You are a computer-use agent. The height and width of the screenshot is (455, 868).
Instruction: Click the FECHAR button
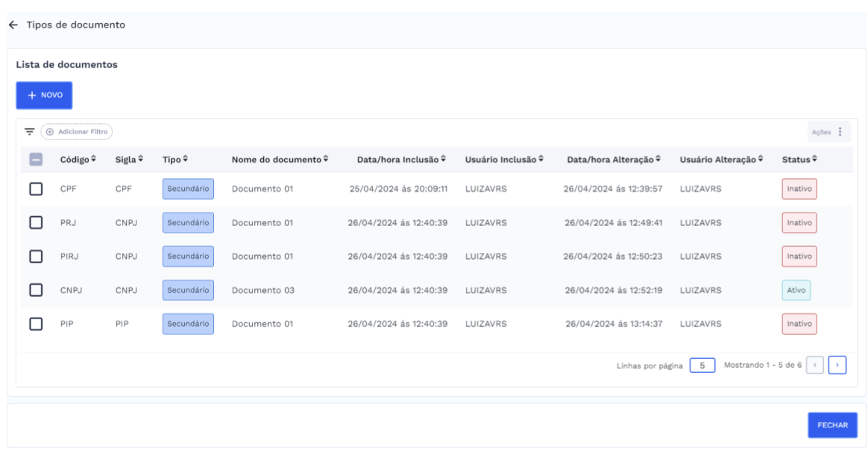click(x=832, y=425)
